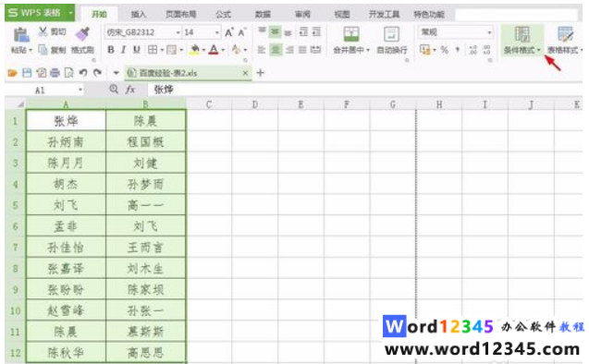Expand the Paste (粘贴) options arrow
The height and width of the screenshot is (364, 589).
pyautogui.click(x=31, y=50)
